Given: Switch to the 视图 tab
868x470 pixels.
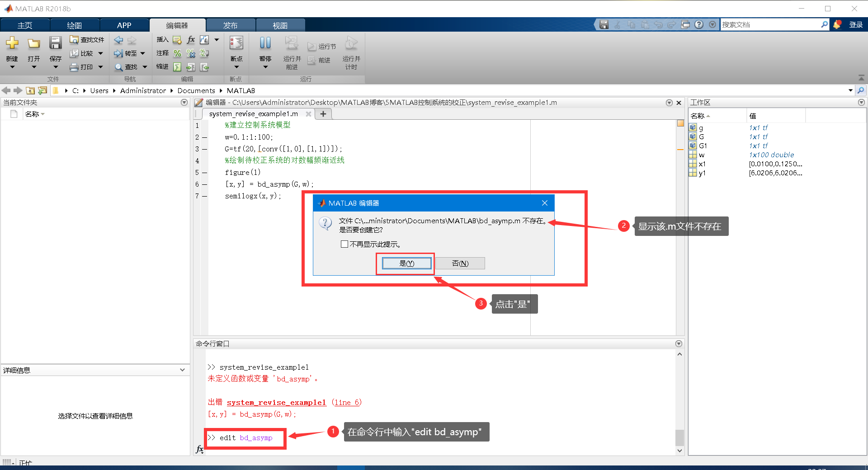Looking at the screenshot, I should 280,25.
